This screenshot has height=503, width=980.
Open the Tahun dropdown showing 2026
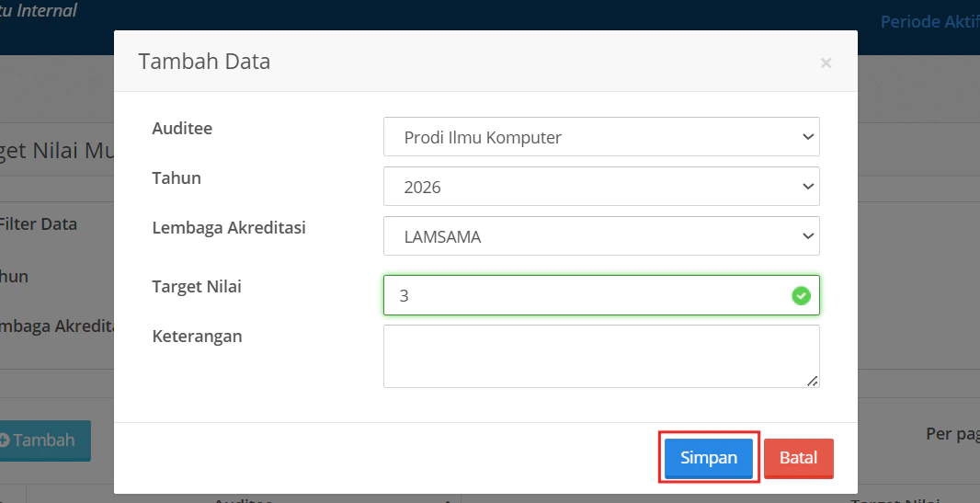pyautogui.click(x=601, y=186)
